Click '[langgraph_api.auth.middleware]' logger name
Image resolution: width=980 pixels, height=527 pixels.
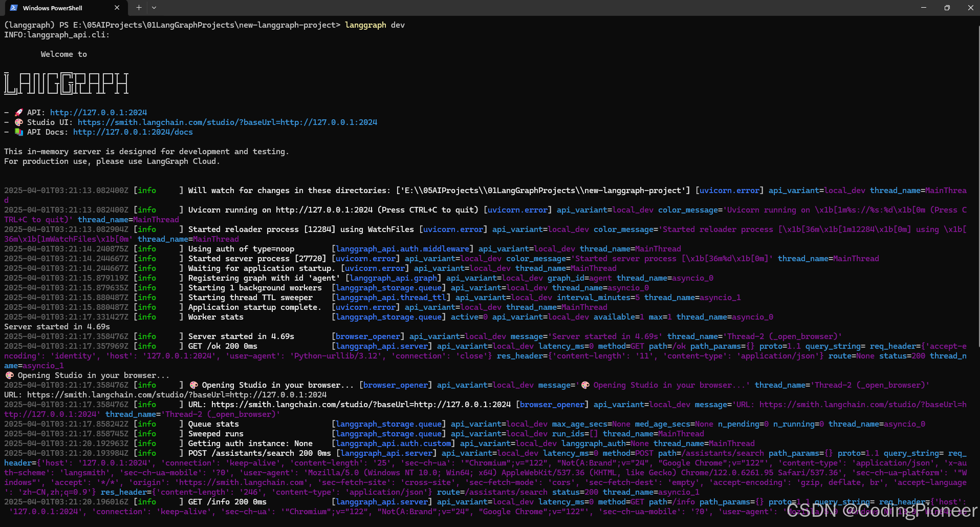[x=402, y=249]
